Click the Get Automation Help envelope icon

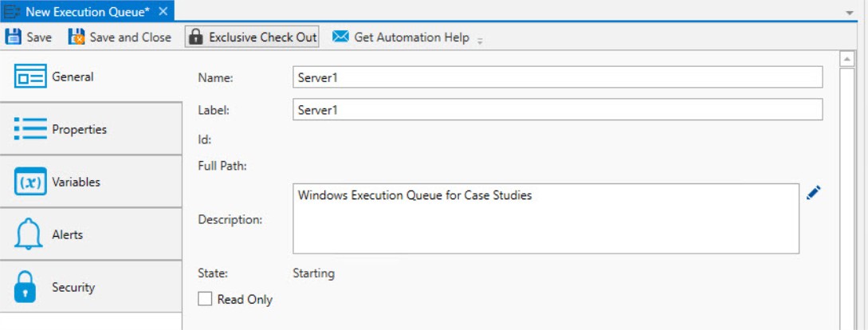point(340,37)
